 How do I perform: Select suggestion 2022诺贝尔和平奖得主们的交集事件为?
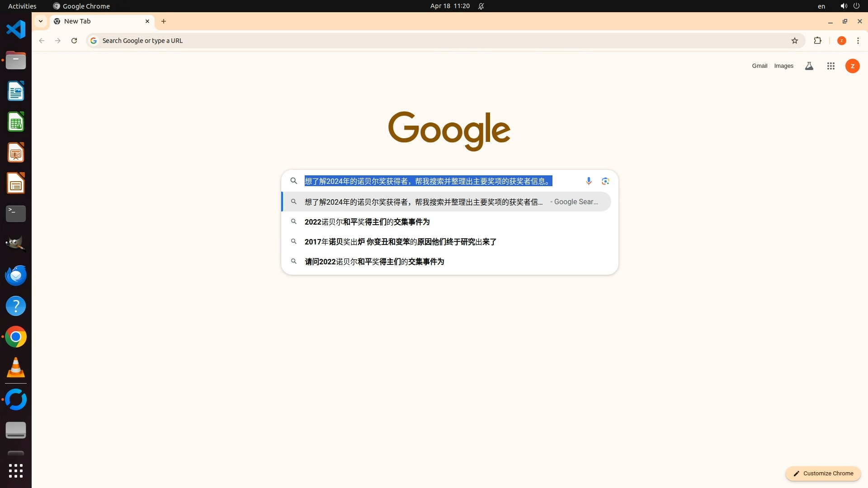coord(367,222)
